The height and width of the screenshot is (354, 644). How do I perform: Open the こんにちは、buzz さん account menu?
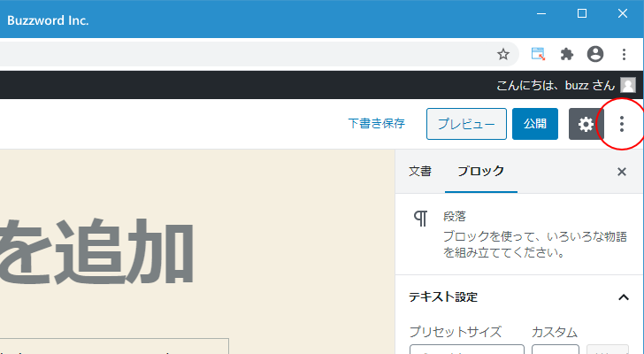tap(566, 85)
